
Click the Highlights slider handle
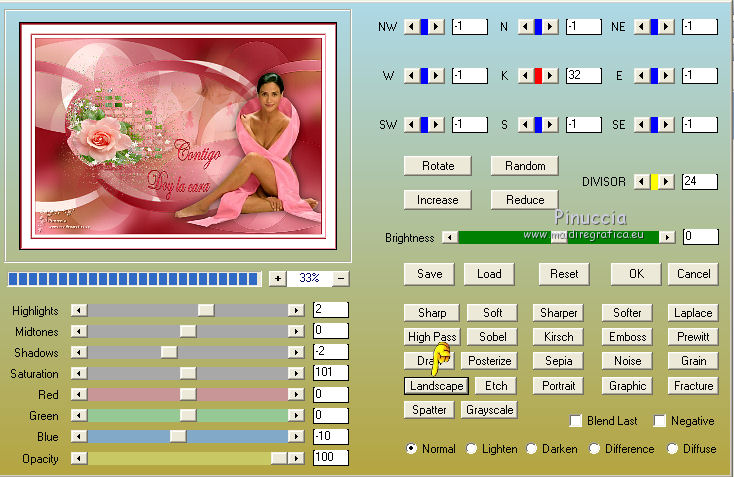click(206, 310)
